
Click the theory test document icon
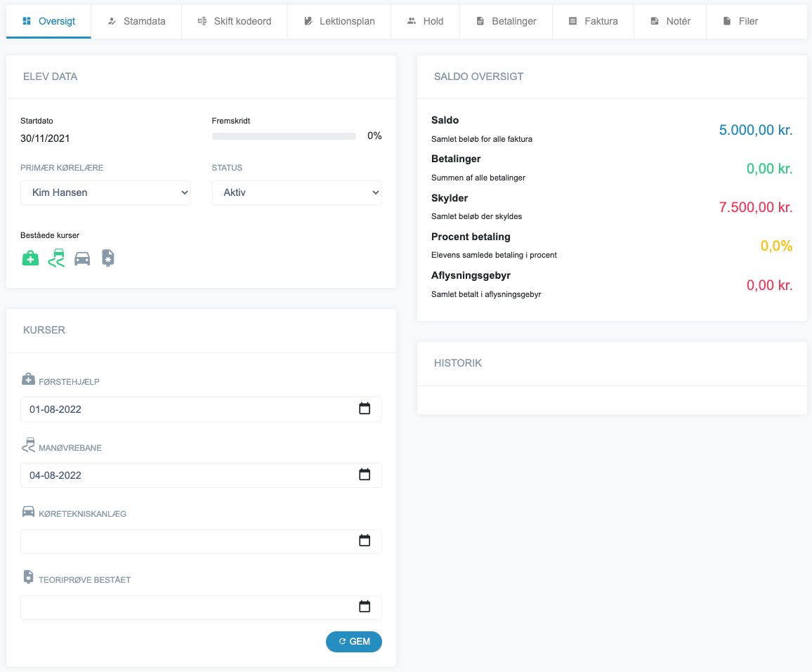pyautogui.click(x=107, y=258)
